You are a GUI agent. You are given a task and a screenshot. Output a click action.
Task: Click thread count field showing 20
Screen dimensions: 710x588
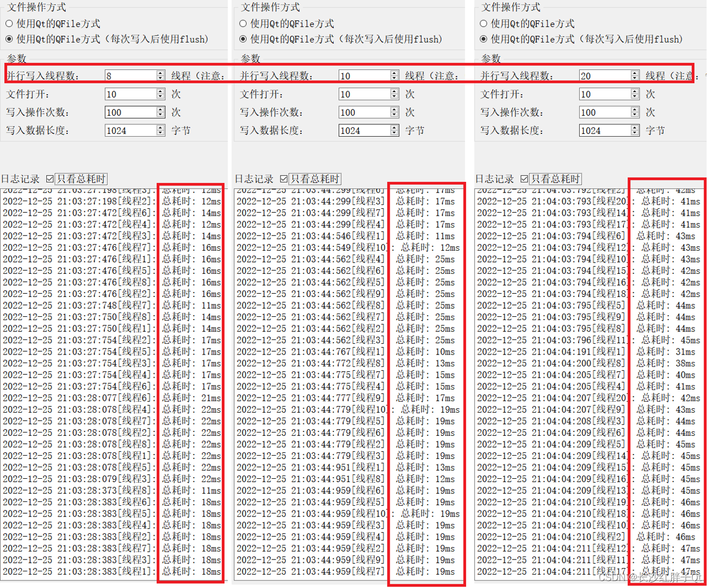click(605, 76)
